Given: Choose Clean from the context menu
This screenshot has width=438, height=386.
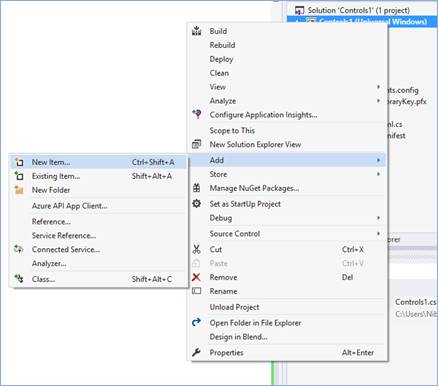Looking at the screenshot, I should coord(219,73).
